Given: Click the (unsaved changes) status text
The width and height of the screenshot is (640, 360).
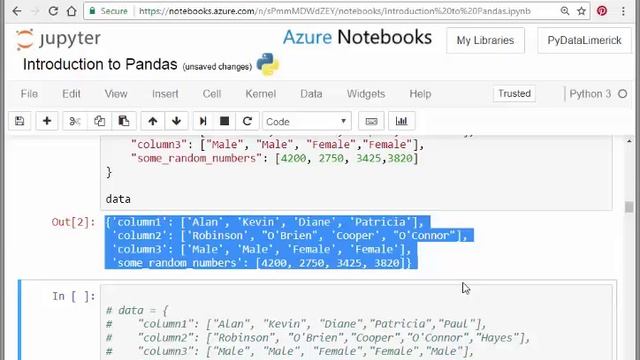Looking at the screenshot, I should pos(217,67).
